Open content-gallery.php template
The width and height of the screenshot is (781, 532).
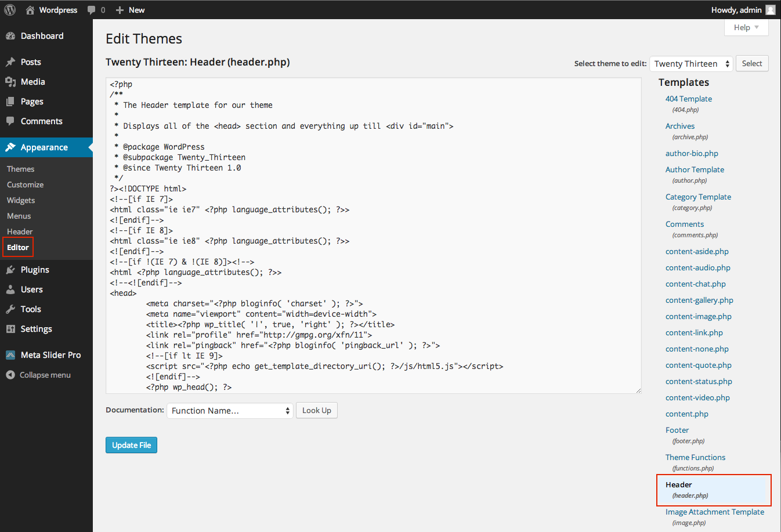coord(699,300)
